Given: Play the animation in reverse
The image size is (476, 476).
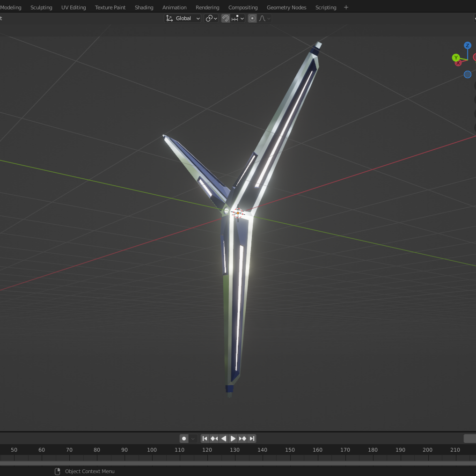Looking at the screenshot, I should pos(223,439).
